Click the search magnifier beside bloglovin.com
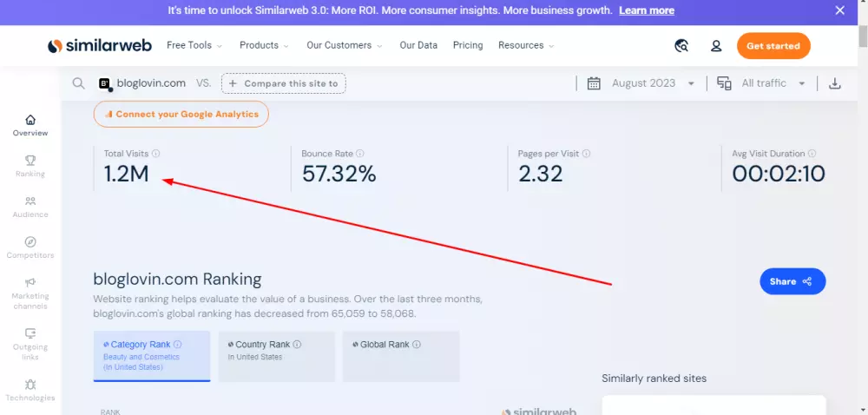 point(79,83)
